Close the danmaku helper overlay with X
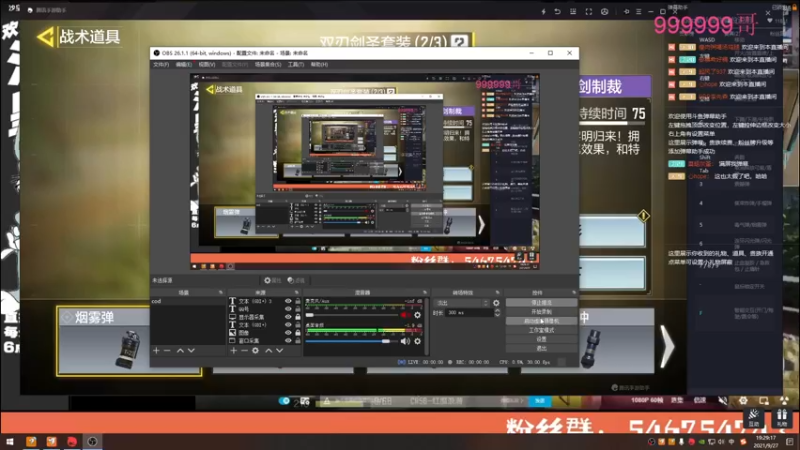800x450 pixels. pyautogui.click(x=768, y=13)
